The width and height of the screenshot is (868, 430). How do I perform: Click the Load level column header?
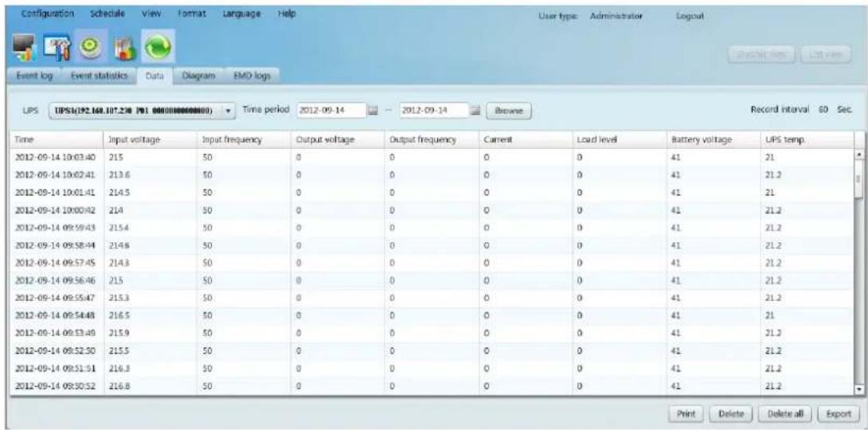(620, 140)
